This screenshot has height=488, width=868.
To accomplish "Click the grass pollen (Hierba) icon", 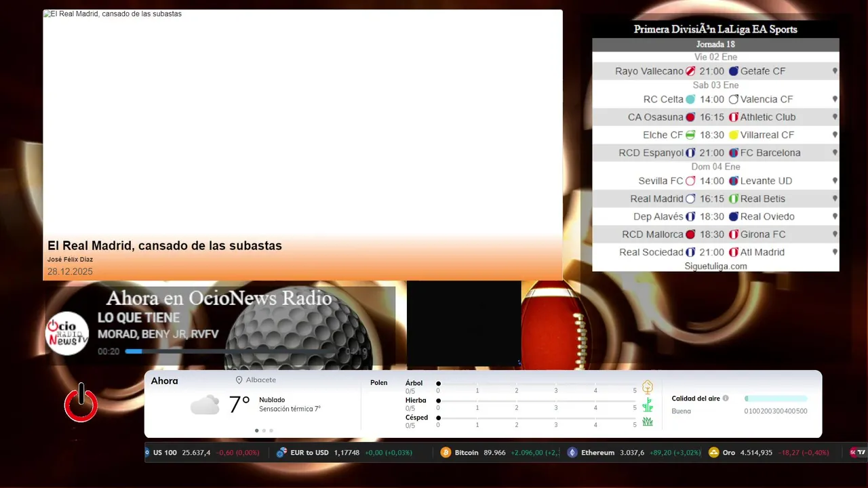I will click(x=648, y=405).
